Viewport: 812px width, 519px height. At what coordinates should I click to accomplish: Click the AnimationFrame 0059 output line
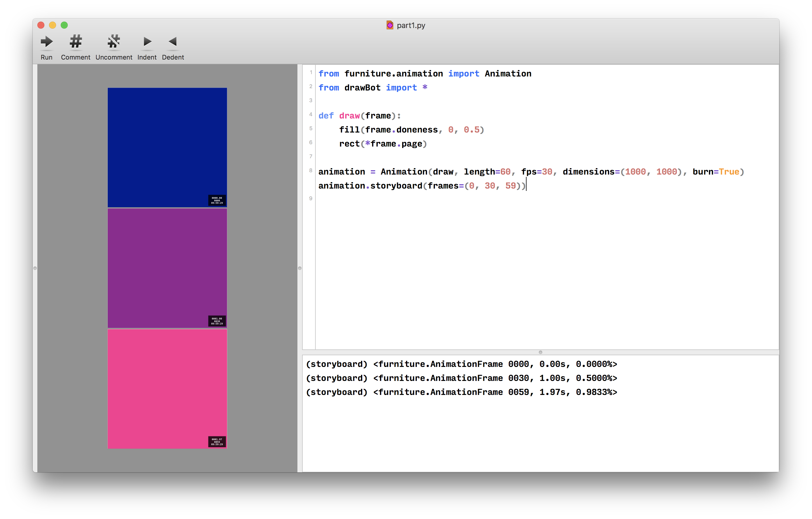coord(461,392)
